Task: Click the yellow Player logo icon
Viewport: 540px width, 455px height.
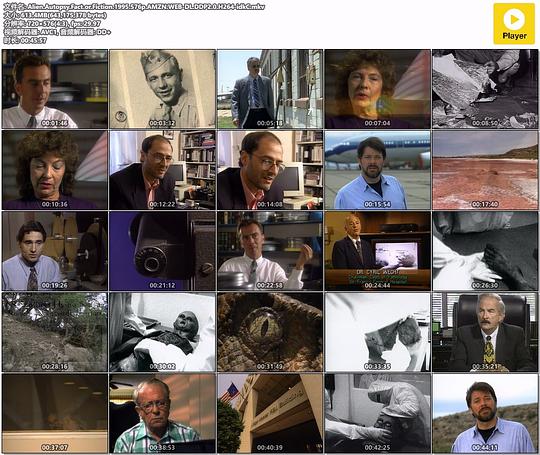Action: coord(514,24)
